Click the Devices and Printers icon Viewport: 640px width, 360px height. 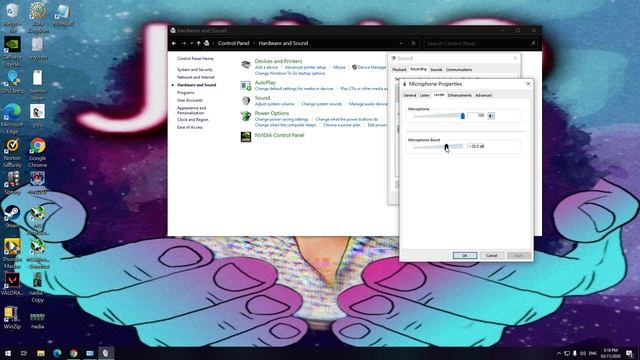click(245, 64)
